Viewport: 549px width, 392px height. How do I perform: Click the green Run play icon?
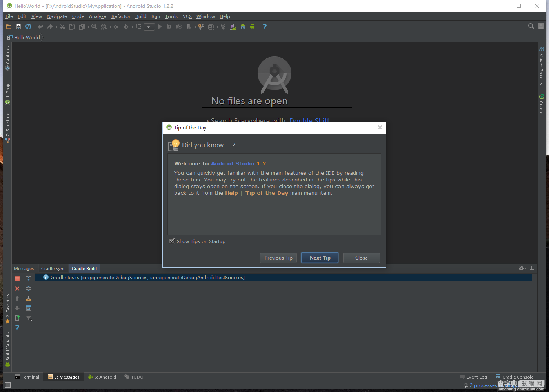160,27
